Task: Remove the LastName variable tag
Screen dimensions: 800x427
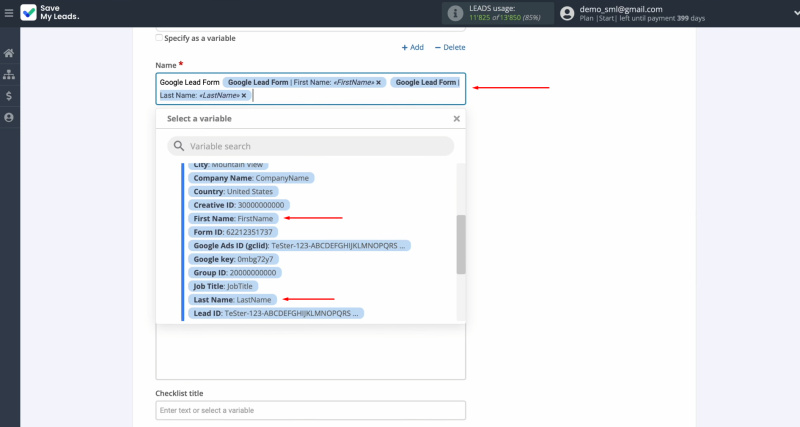Action: [244, 95]
